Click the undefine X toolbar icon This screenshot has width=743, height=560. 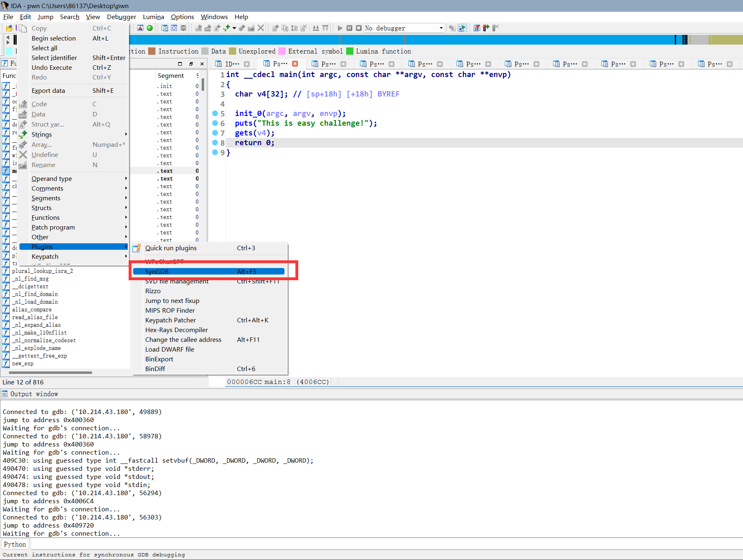click(x=261, y=28)
